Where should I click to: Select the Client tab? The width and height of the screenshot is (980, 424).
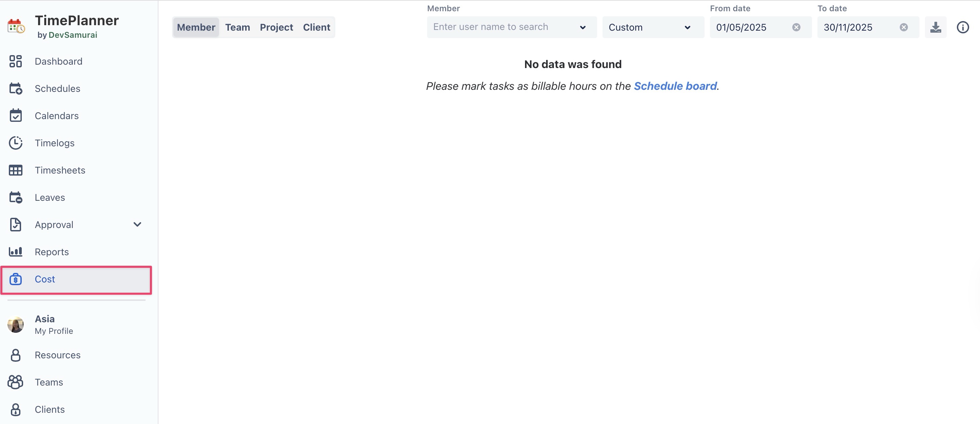coord(316,28)
